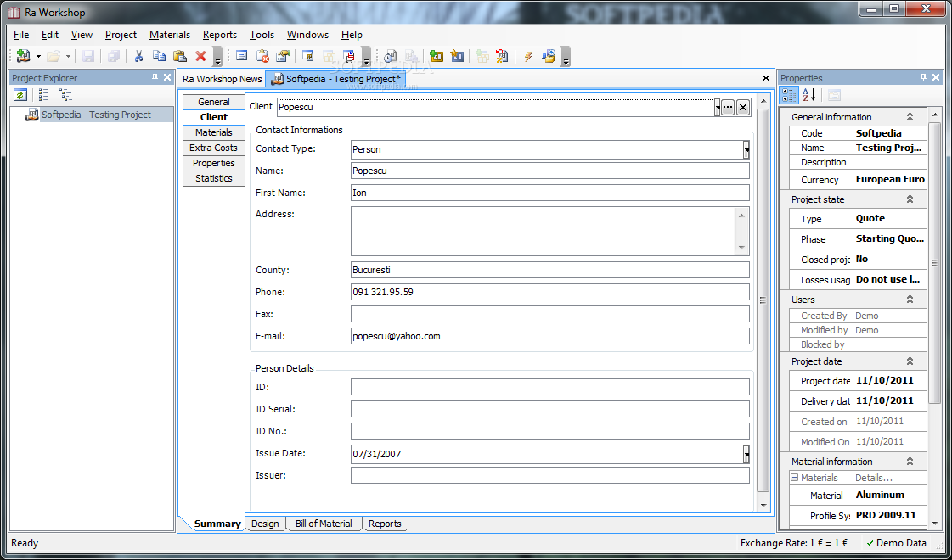Viewport: 952px width, 560px height.
Task: Switch to the Design bottom tab
Action: [x=265, y=524]
